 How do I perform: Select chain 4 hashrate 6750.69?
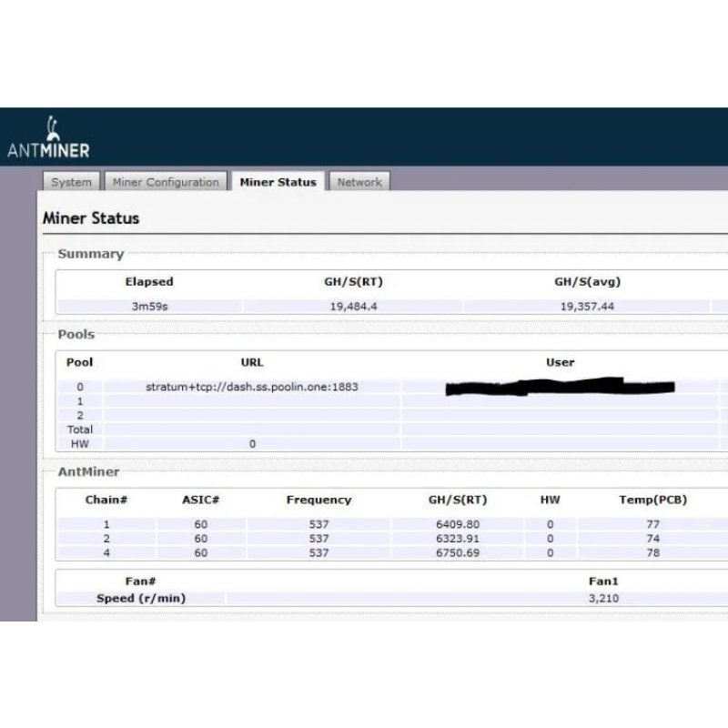[458, 552]
